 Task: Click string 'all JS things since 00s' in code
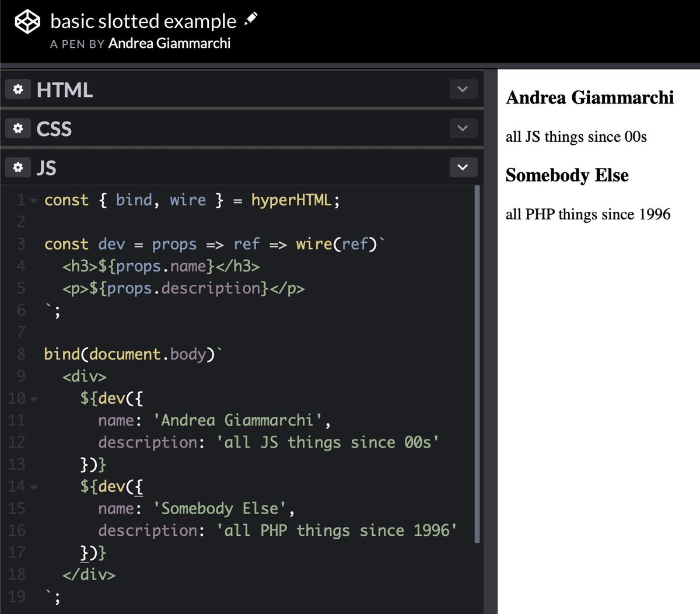pyautogui.click(x=327, y=442)
